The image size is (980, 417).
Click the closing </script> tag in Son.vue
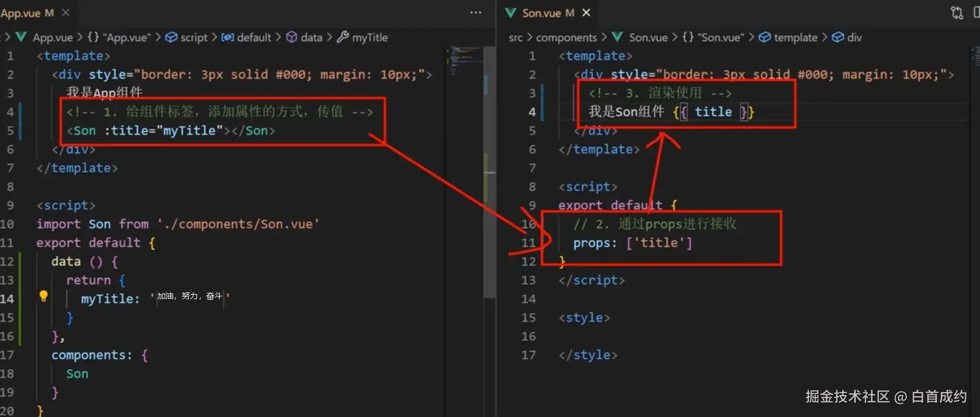[592, 280]
